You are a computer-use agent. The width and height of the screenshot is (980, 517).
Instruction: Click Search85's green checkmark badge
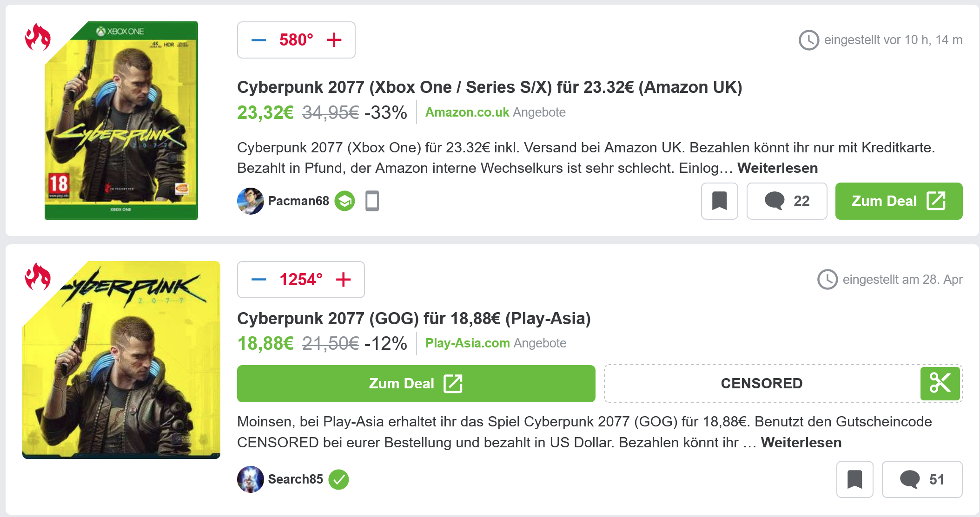pos(338,479)
